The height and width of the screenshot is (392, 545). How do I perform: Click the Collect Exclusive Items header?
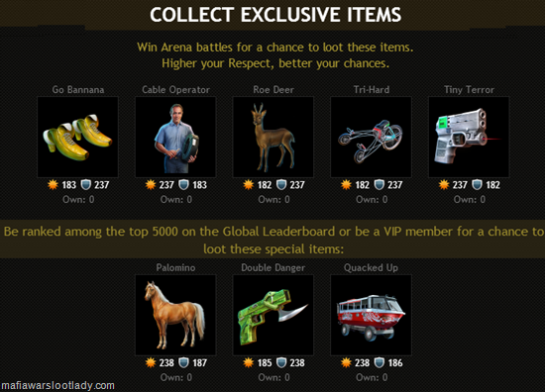pos(275,15)
